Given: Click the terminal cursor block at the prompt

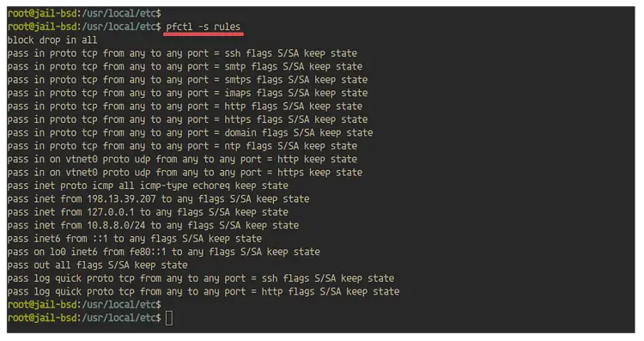Looking at the screenshot, I should tap(169, 318).
